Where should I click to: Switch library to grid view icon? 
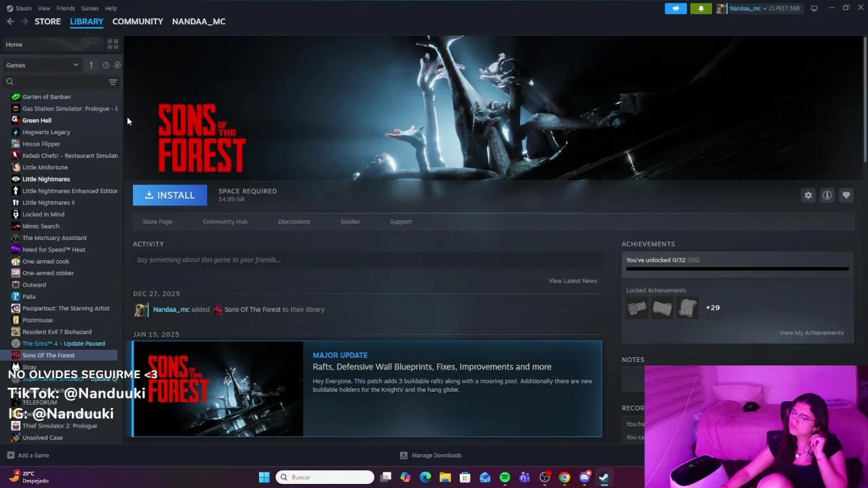(x=113, y=44)
